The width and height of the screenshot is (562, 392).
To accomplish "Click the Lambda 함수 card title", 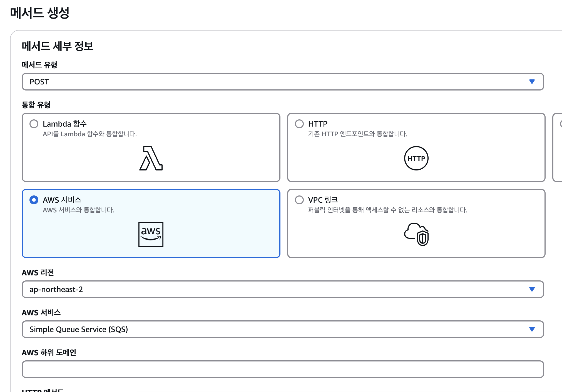I will pos(64,124).
